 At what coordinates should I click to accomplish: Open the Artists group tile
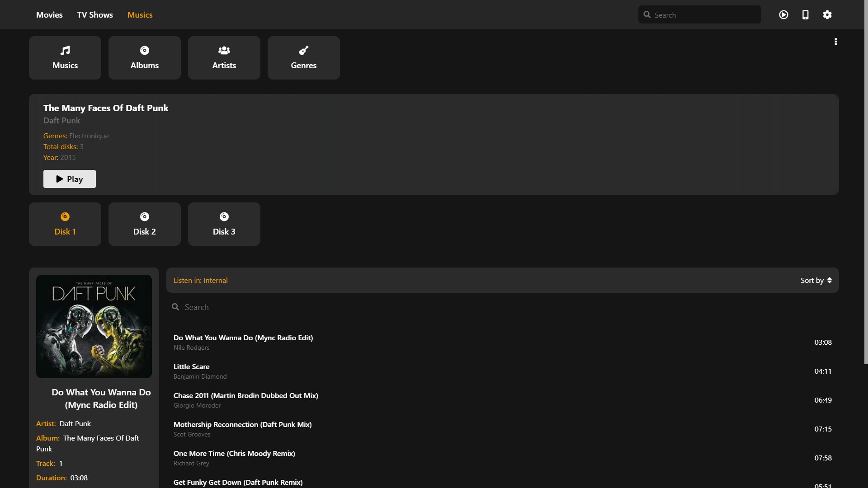(224, 58)
